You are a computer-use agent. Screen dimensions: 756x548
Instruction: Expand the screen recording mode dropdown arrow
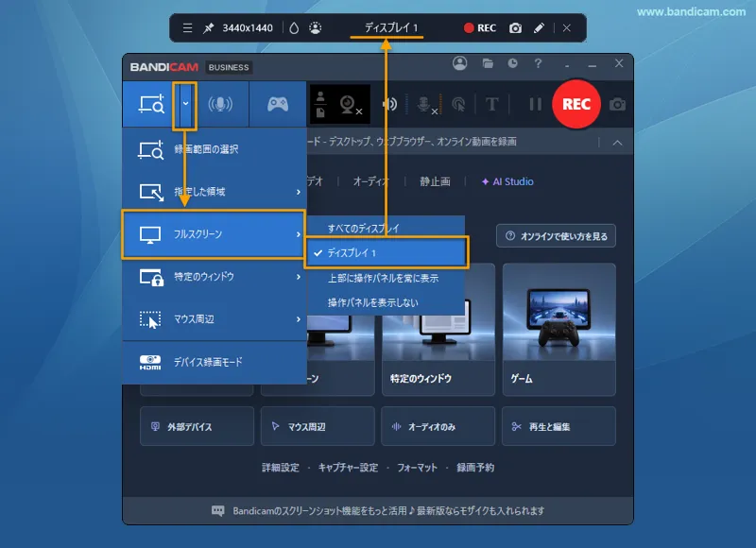(x=185, y=104)
